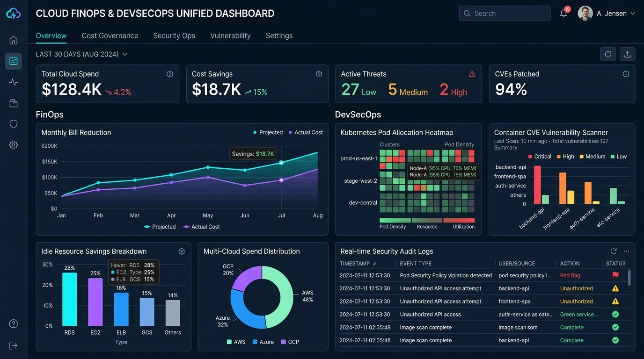Refresh the Security Audit Logs
Viewport: 644px width, 359px height.
coord(614,251)
